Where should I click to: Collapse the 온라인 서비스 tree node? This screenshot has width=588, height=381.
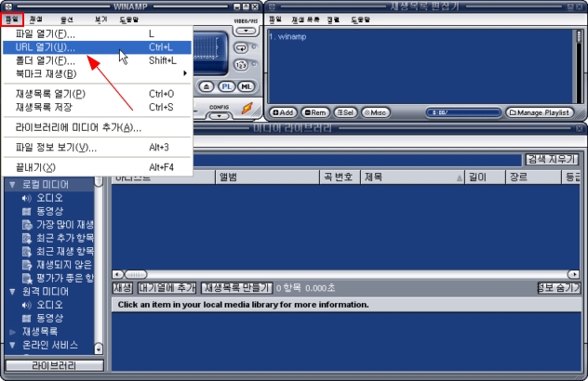[x=12, y=345]
